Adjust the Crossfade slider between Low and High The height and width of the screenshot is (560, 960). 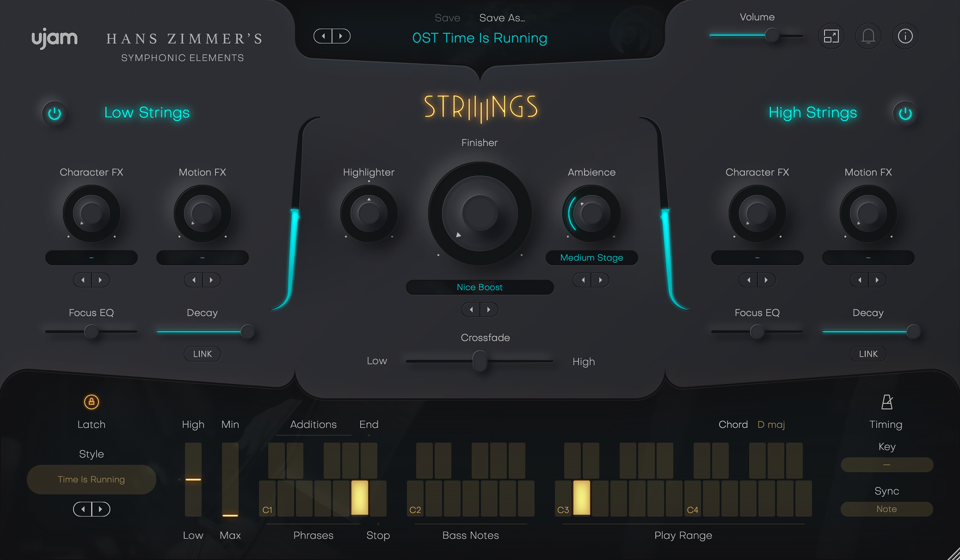click(480, 361)
